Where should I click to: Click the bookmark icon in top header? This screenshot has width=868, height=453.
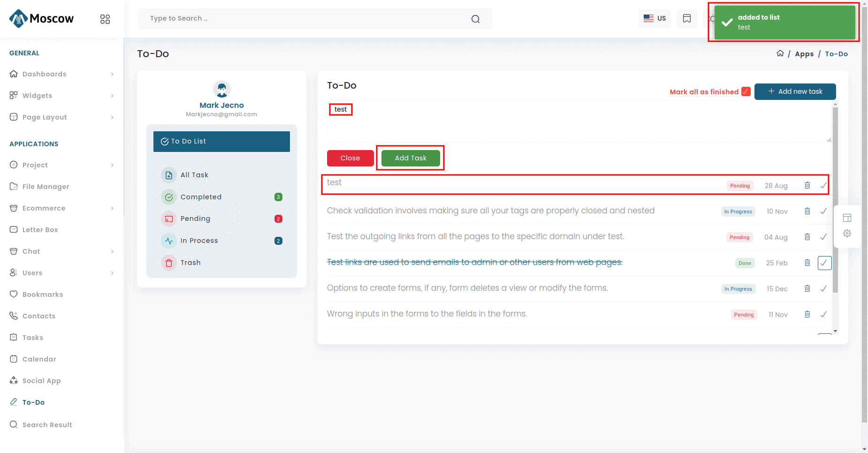(x=686, y=19)
